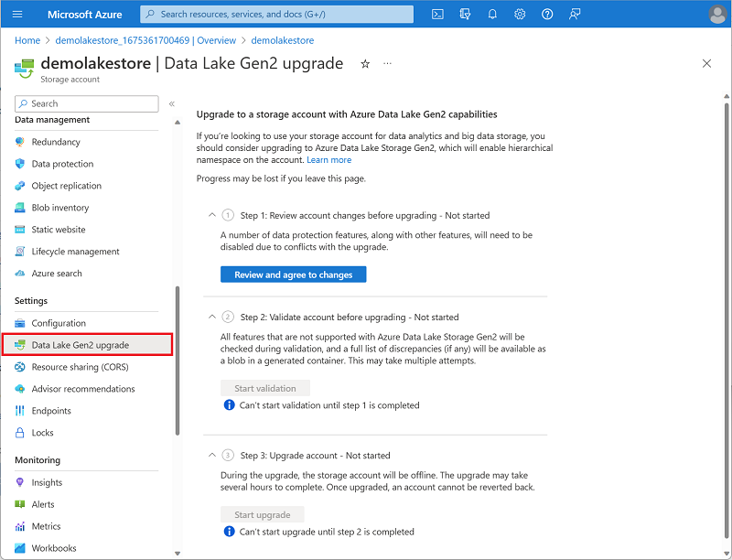Click the Start validation button
Screen dimensions: 732x560
(x=265, y=388)
